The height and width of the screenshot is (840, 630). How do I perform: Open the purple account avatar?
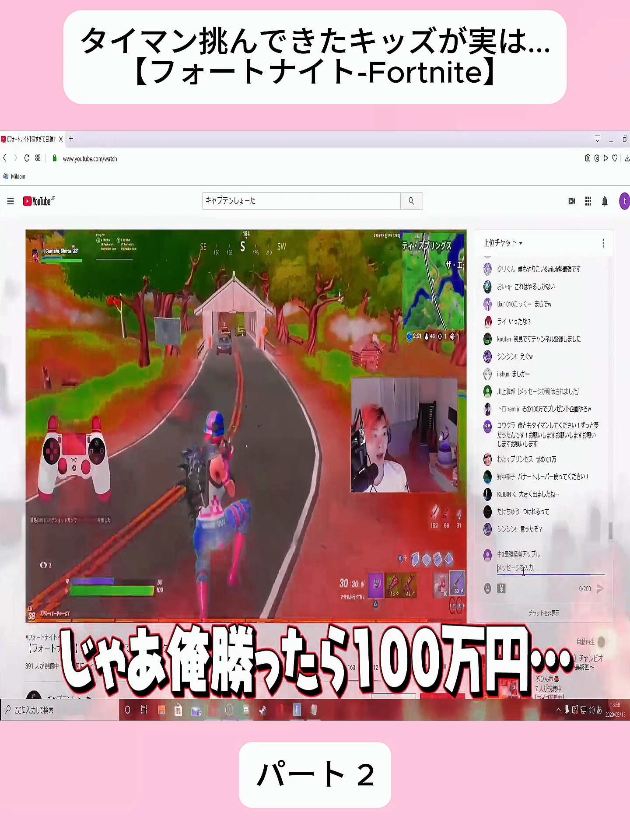624,201
